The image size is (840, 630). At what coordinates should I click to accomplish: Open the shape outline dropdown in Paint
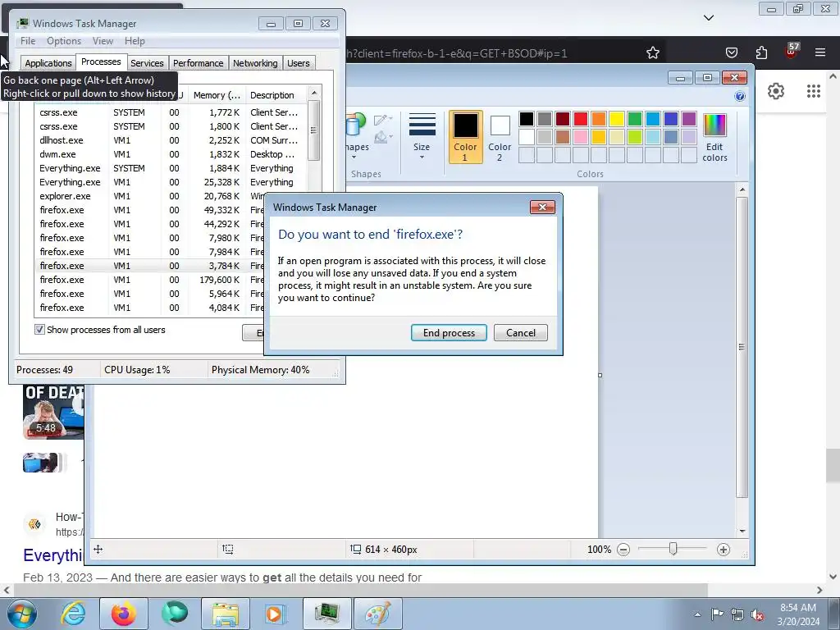[x=384, y=119]
